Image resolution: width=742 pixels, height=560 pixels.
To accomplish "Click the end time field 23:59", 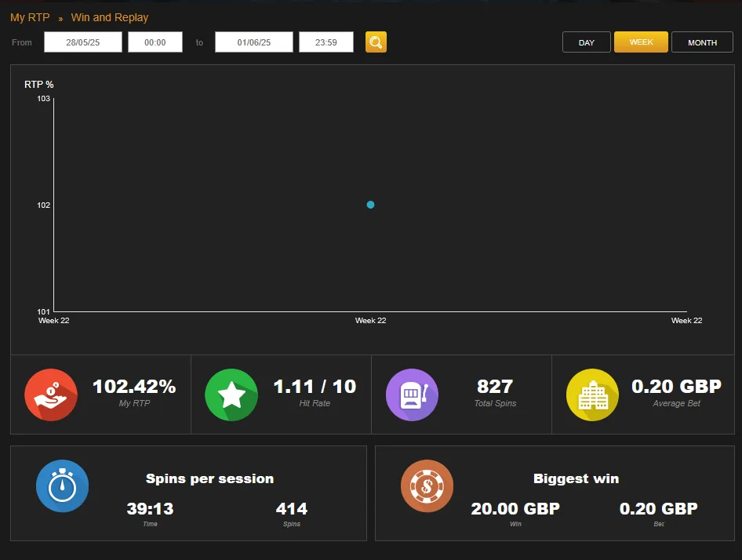I will tap(326, 42).
